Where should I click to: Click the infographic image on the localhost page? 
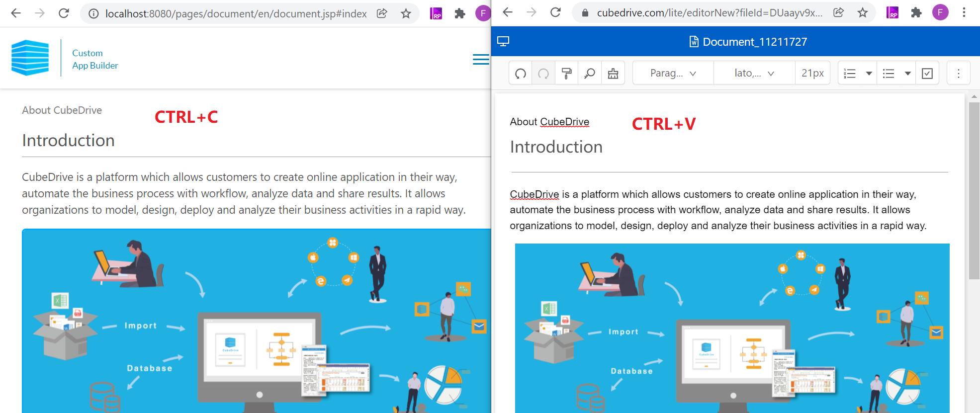point(257,321)
